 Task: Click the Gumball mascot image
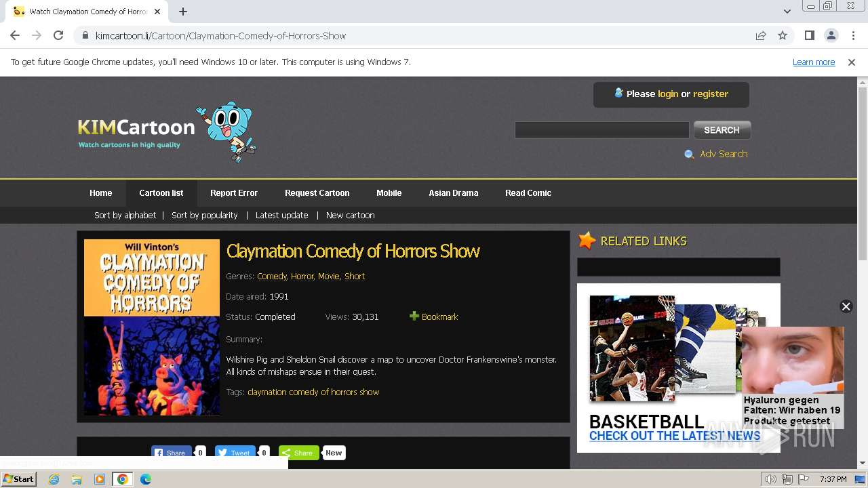point(227,131)
